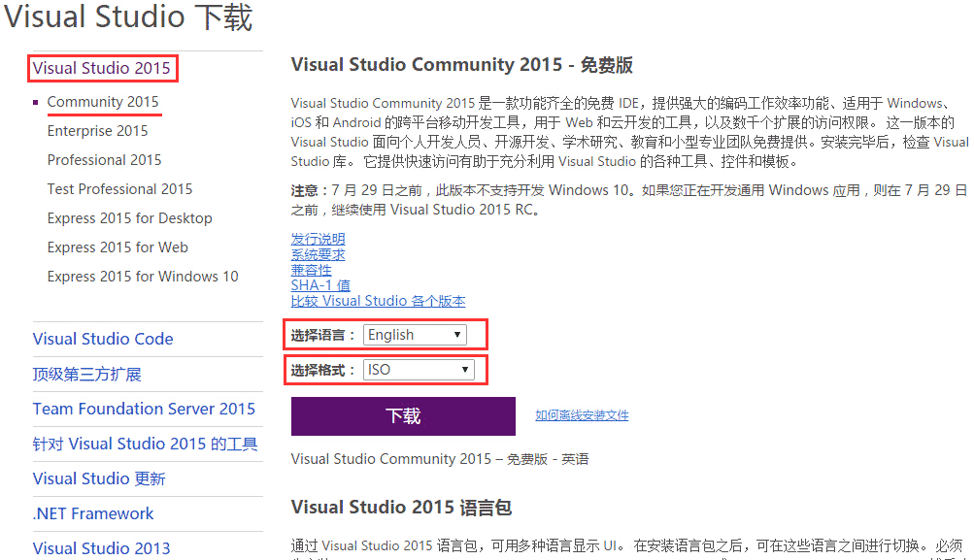
Task: Go to the Visual Studio Code section
Action: (103, 339)
